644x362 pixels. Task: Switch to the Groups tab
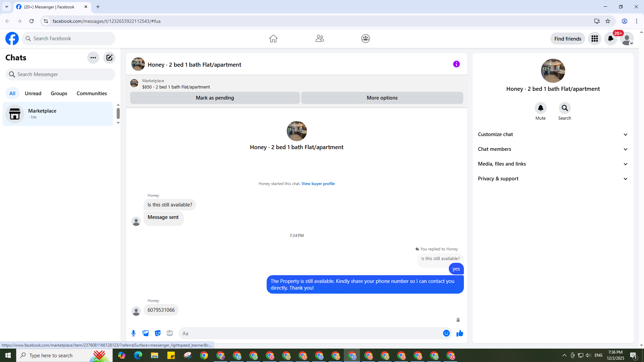coord(59,94)
